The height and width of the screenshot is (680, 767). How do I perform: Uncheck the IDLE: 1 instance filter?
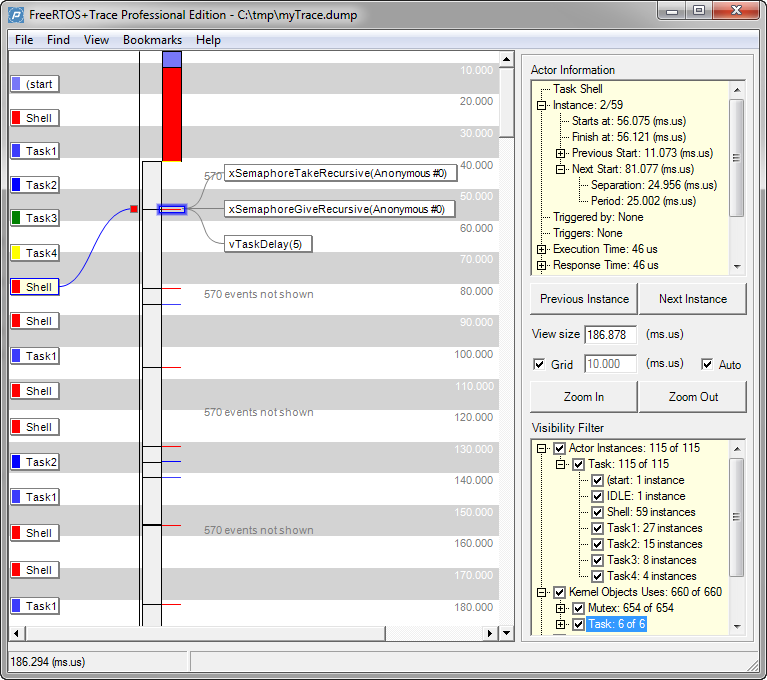(597, 496)
